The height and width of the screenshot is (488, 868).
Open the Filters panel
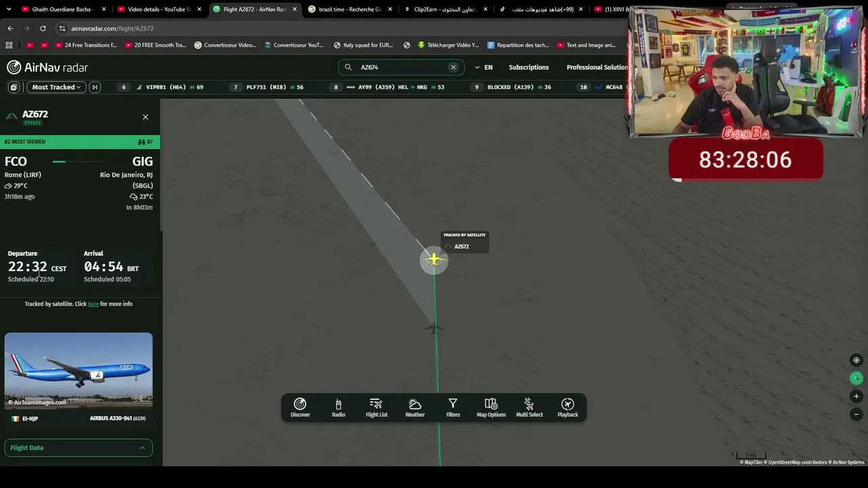point(453,407)
